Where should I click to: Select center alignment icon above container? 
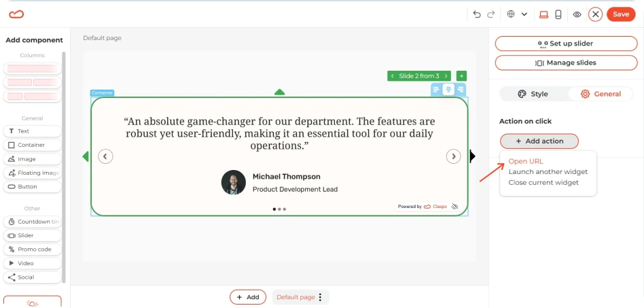click(x=448, y=89)
